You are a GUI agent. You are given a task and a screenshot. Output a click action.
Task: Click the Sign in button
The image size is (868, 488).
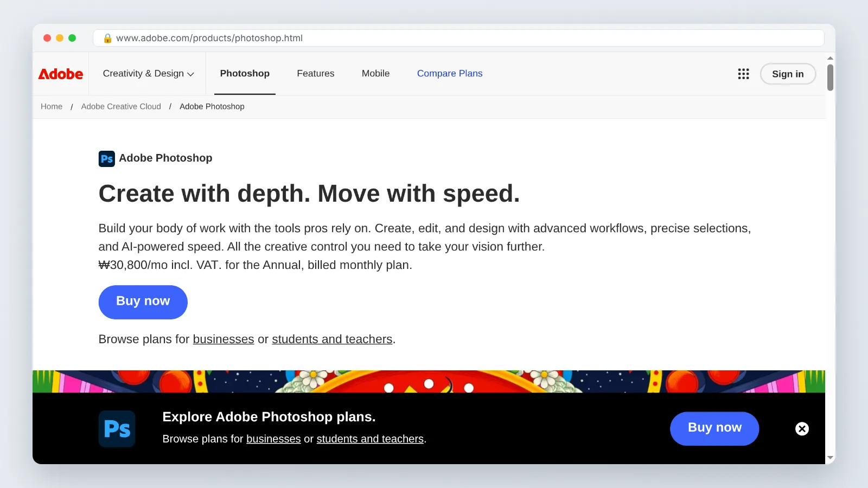pos(788,74)
